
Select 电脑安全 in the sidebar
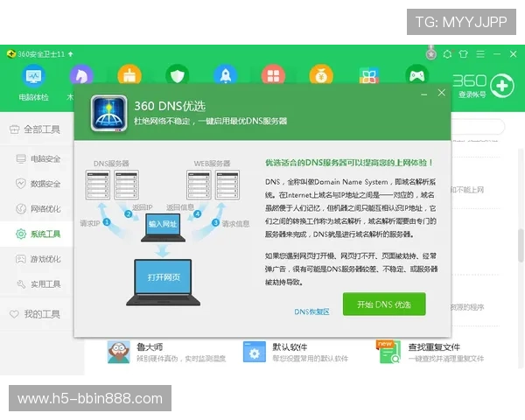37,158
